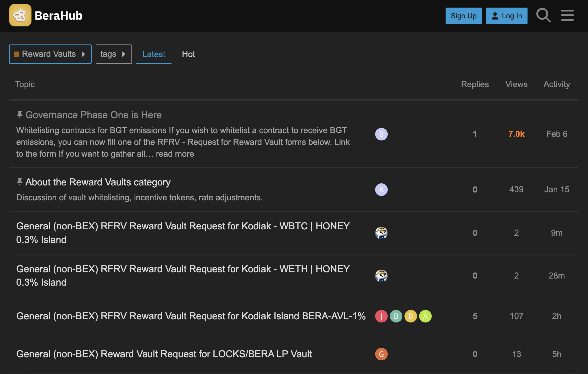Viewport: 588px width, 374px height.
Task: Click the 107 views value
Action: (x=516, y=316)
